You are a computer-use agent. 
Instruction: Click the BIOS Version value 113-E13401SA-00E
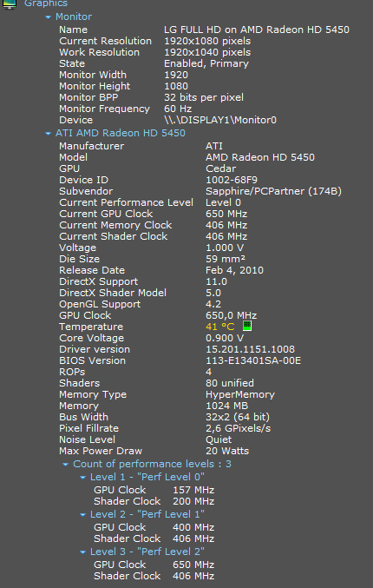pos(253,360)
